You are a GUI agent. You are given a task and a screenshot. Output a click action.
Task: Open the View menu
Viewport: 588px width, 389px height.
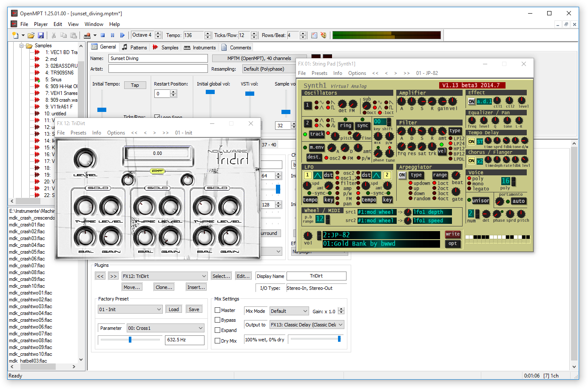(73, 24)
